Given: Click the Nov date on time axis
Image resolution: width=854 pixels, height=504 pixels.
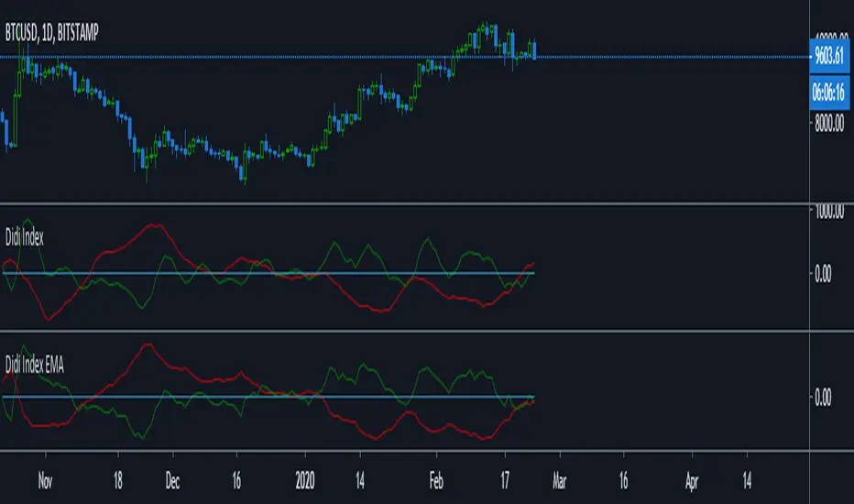Looking at the screenshot, I should (x=45, y=481).
